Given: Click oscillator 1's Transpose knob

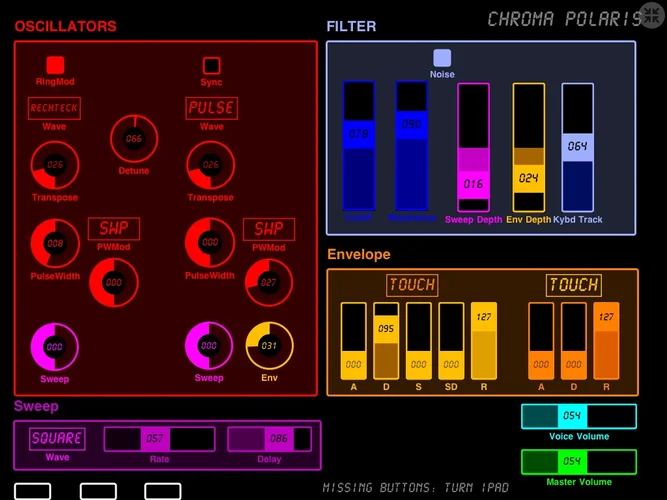Looking at the screenshot, I should tap(55, 165).
